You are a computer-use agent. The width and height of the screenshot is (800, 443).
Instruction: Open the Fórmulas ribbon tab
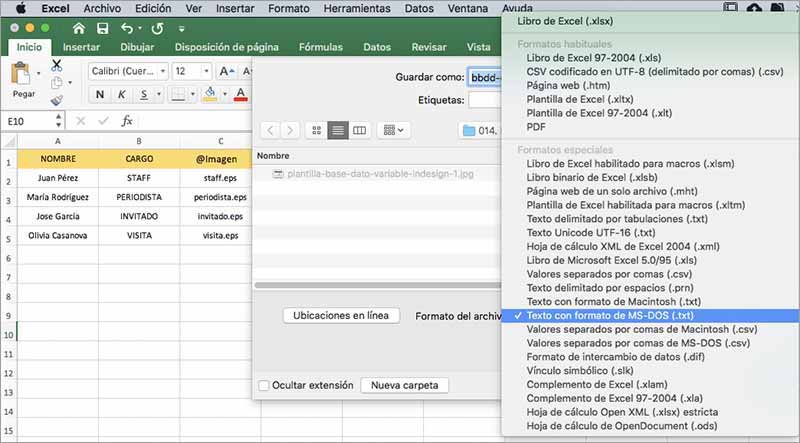[x=321, y=47]
